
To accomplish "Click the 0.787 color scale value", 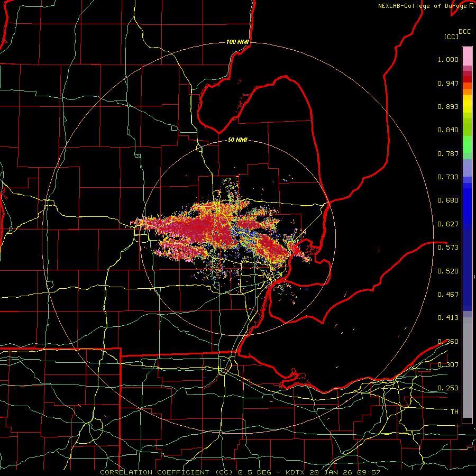I will point(448,153).
